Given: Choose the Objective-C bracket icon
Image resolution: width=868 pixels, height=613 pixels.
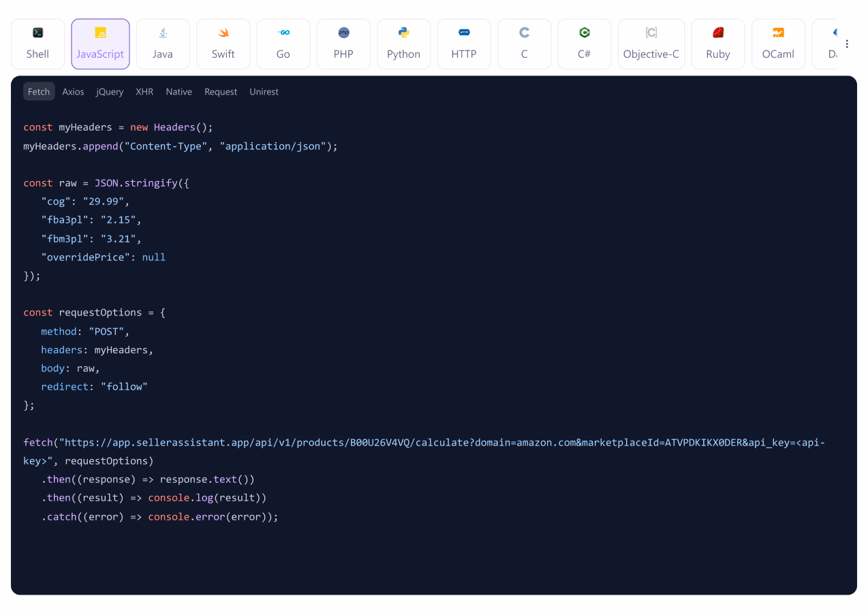Looking at the screenshot, I should pyautogui.click(x=651, y=33).
